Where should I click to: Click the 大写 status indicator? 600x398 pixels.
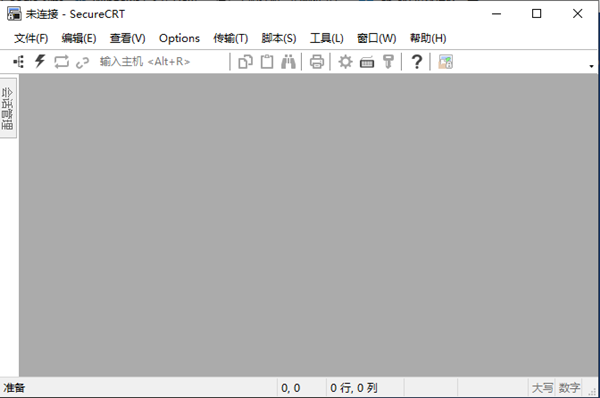pos(542,388)
